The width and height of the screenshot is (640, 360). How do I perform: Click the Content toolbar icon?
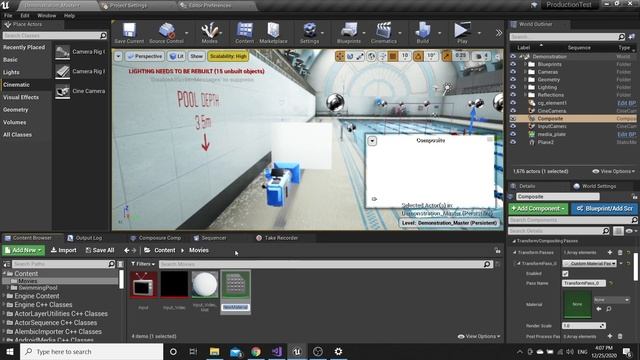pyautogui.click(x=244, y=33)
